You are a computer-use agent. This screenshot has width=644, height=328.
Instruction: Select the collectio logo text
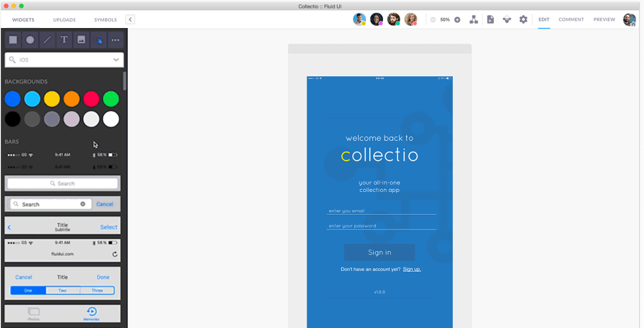(379, 155)
